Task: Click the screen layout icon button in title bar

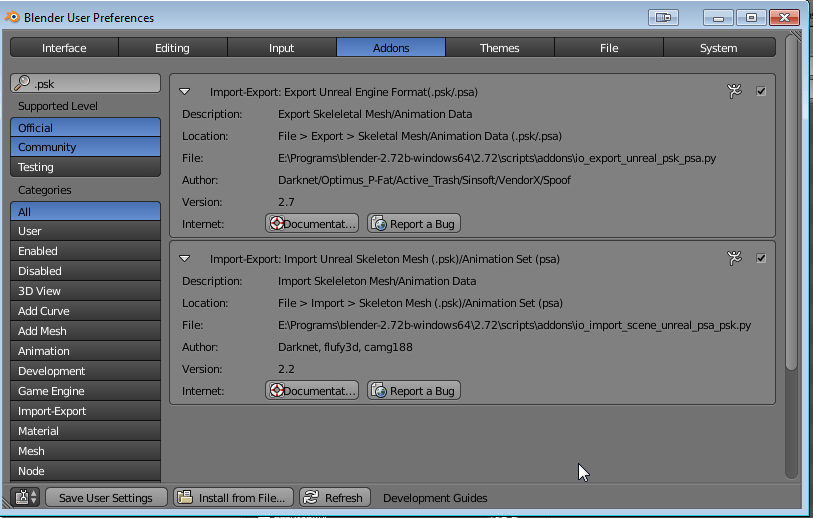Action: click(663, 18)
